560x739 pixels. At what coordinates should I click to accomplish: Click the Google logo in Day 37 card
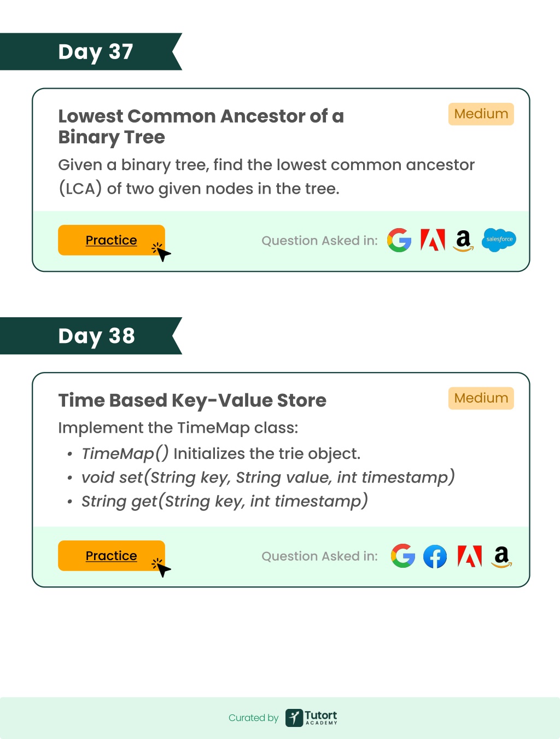(399, 240)
